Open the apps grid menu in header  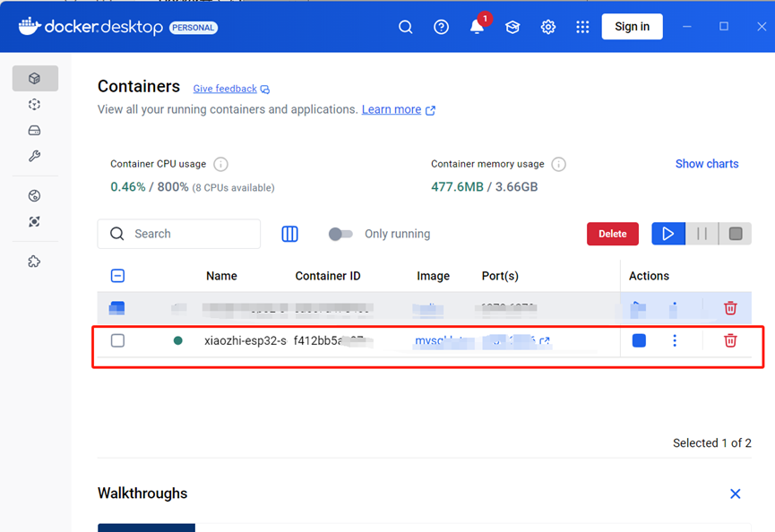pos(583,27)
